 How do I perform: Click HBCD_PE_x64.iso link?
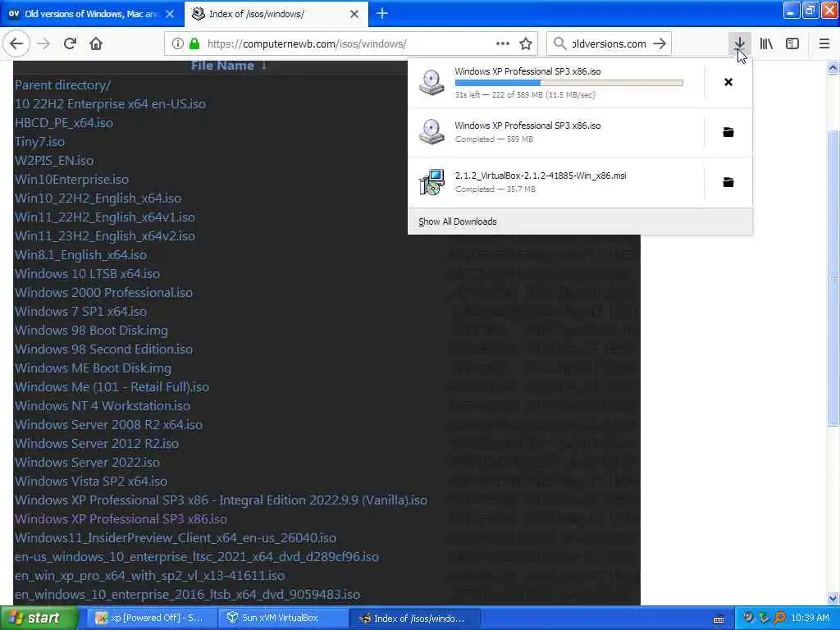point(64,123)
